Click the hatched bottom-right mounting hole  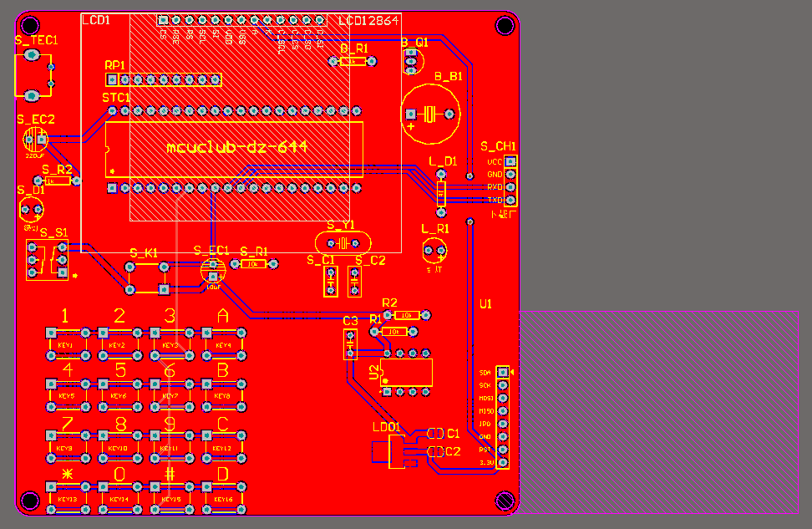(505, 501)
